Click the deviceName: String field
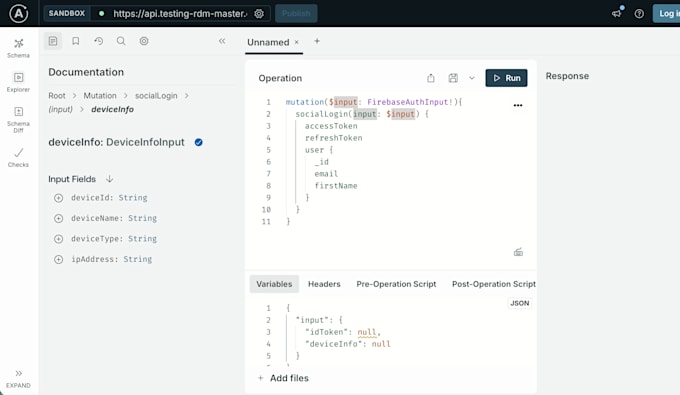The image size is (680, 395). (x=114, y=218)
